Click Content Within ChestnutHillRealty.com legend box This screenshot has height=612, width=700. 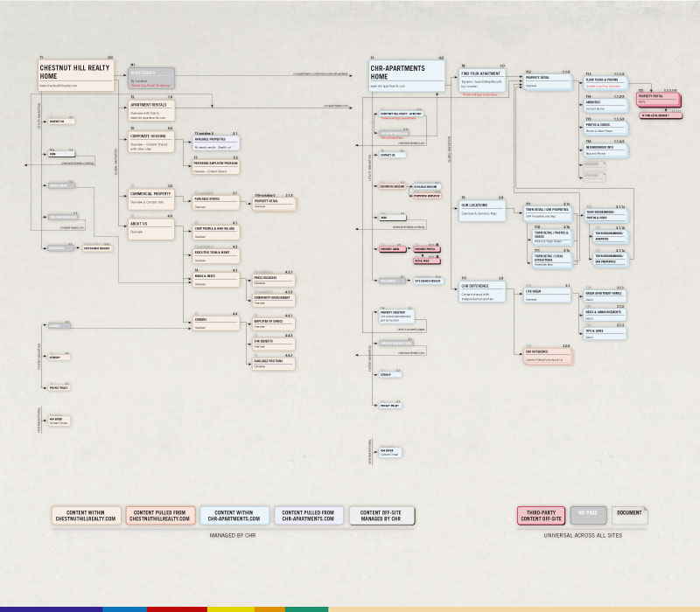tap(86, 516)
